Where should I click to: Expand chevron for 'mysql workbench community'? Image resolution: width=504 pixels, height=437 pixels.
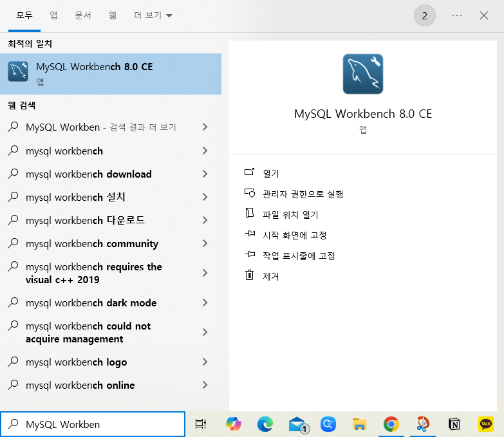(205, 243)
